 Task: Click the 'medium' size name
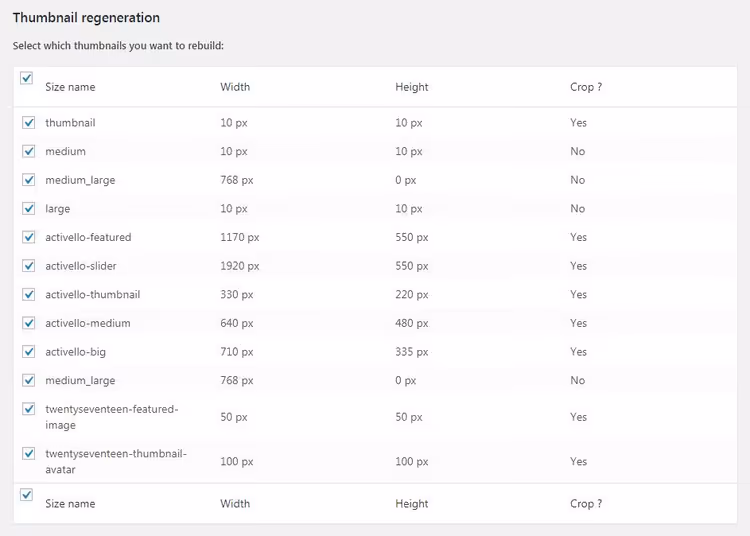tap(66, 152)
